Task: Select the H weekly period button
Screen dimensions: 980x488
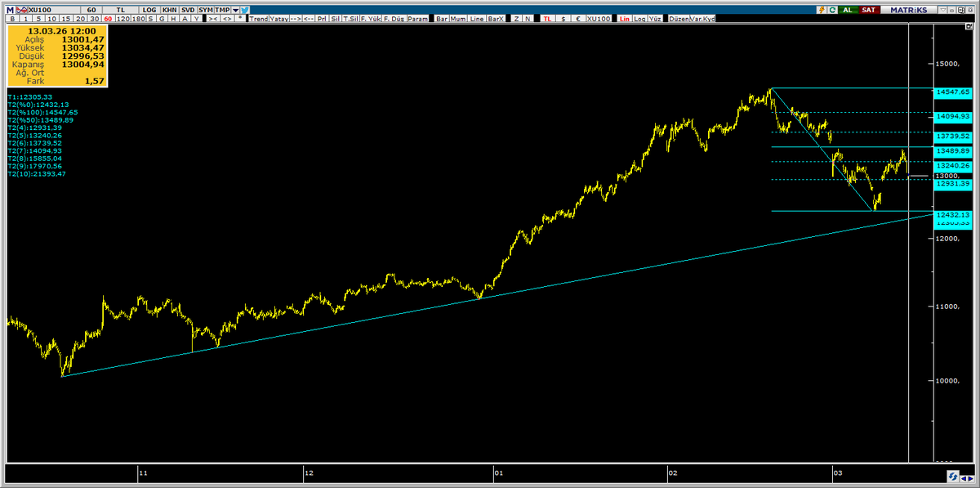Action: (173, 19)
